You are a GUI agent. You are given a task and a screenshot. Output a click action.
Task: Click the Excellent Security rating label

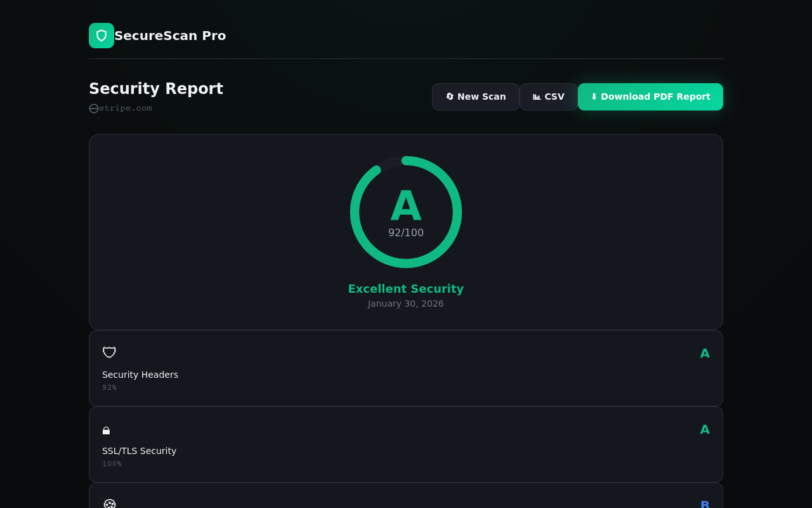coord(406,289)
